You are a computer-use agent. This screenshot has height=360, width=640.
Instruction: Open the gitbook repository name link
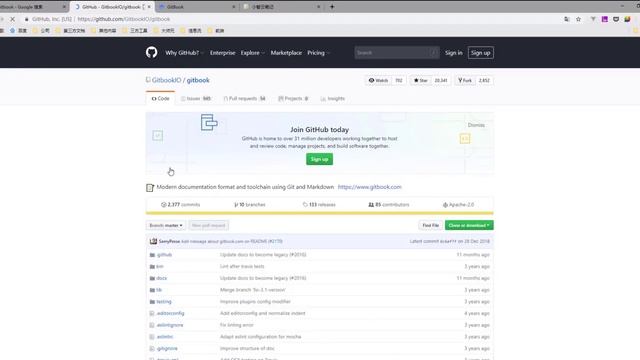[198, 80]
